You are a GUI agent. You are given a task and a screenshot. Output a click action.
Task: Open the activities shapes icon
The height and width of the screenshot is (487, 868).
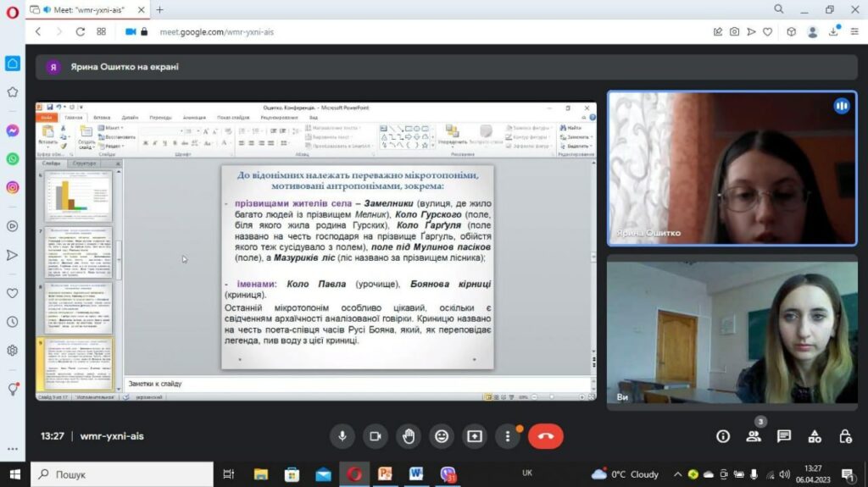coord(815,436)
